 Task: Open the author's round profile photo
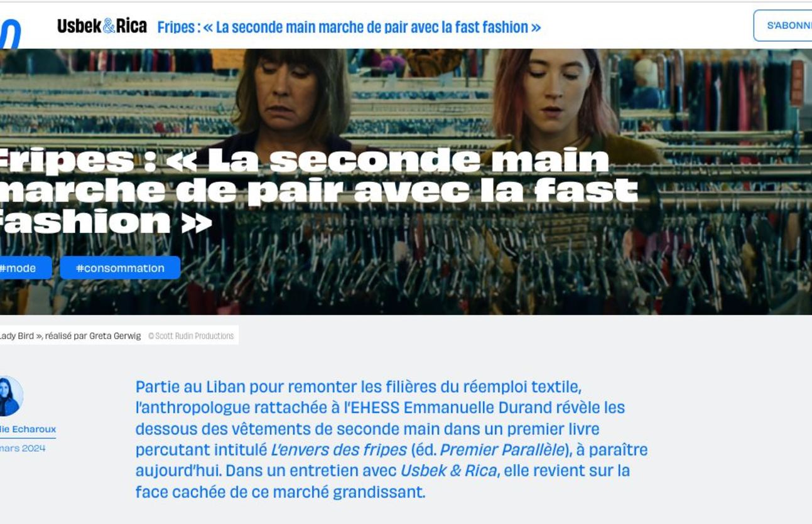[11, 396]
